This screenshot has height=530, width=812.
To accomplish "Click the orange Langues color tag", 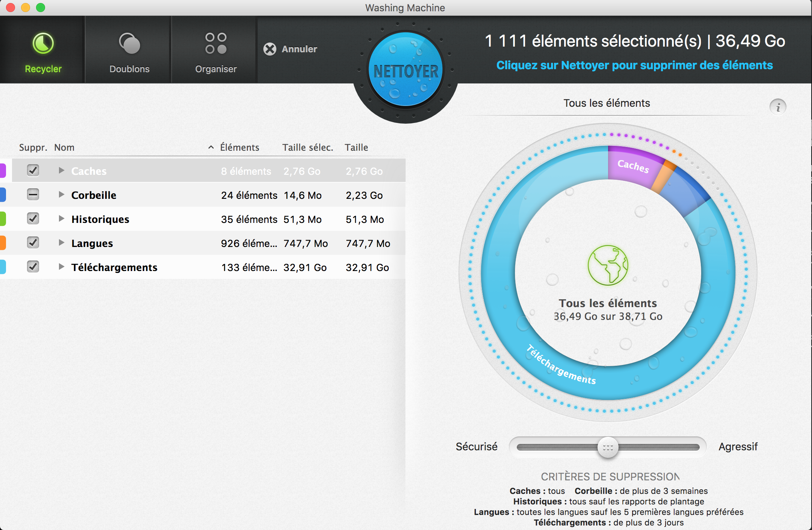I will 3,243.
